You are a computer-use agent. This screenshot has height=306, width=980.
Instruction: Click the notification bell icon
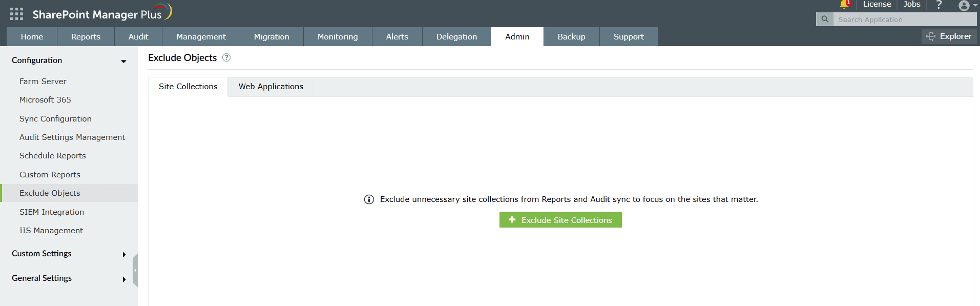coord(843,4)
